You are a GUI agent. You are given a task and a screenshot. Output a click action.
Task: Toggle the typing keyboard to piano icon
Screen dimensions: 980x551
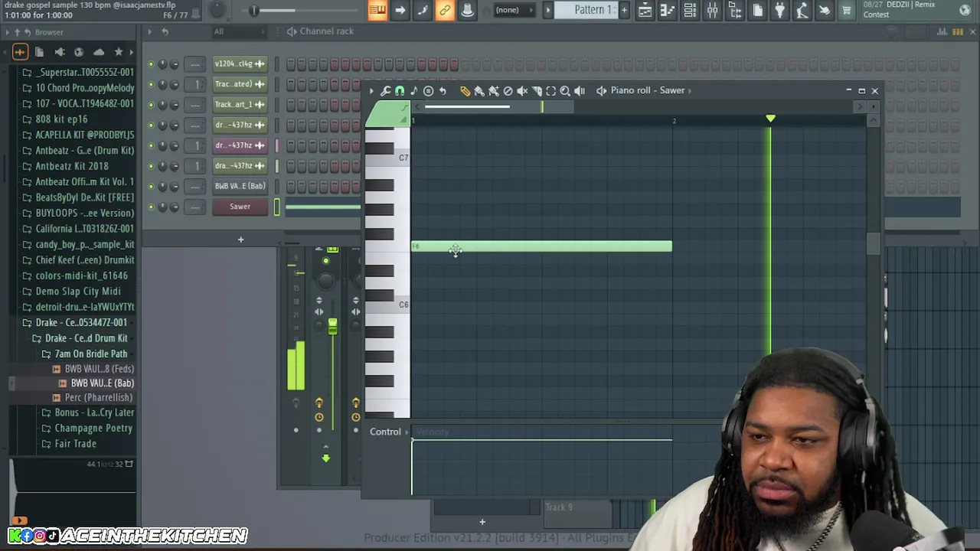click(x=377, y=10)
